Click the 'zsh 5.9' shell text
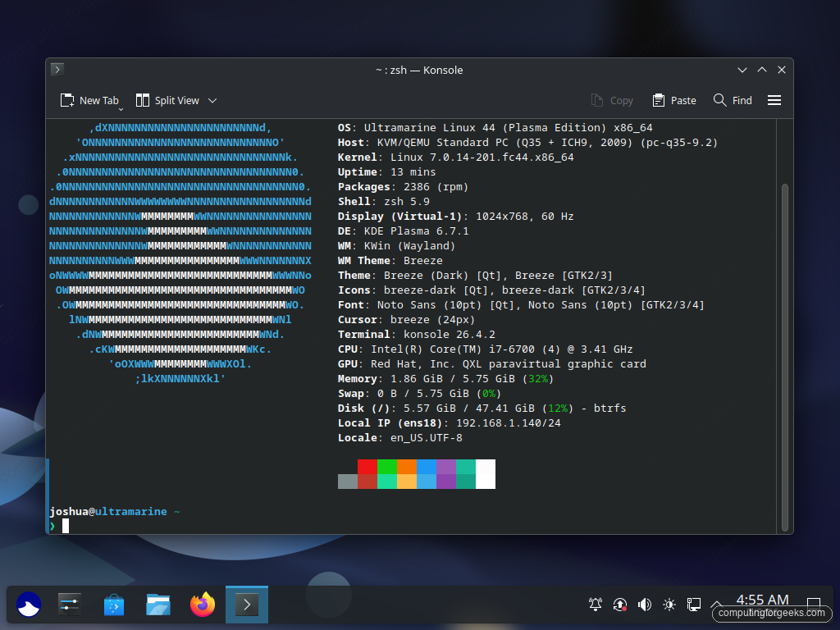Screen dimensions: 840x630 [407, 202]
